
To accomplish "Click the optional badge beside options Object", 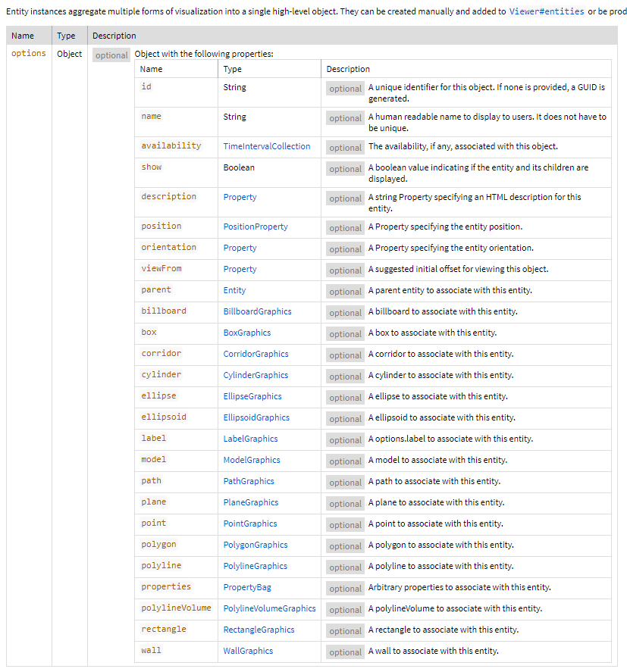I will pos(111,55).
